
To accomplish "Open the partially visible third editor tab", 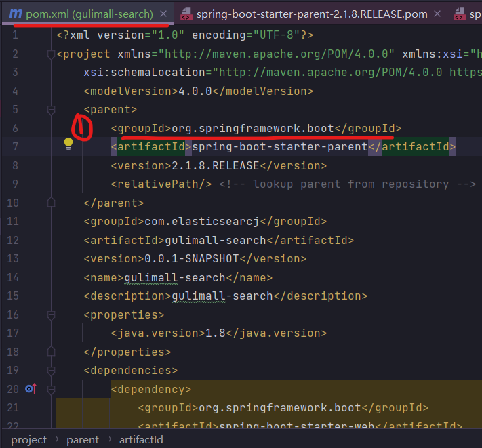I will coord(467,14).
